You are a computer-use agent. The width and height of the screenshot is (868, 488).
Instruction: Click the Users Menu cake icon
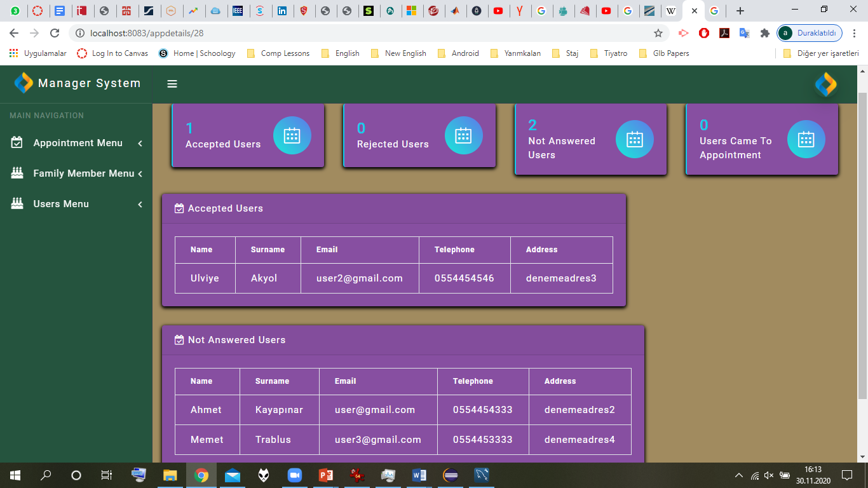[17, 204]
